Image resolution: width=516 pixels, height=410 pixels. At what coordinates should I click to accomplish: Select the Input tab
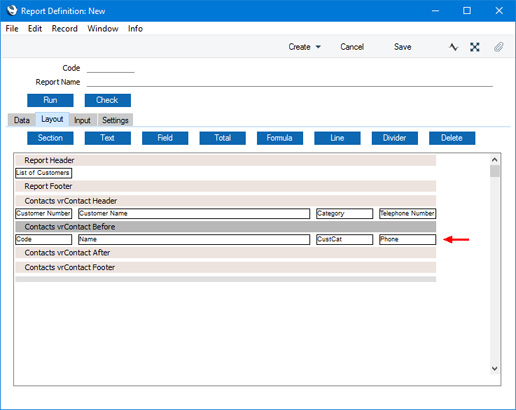click(x=82, y=120)
